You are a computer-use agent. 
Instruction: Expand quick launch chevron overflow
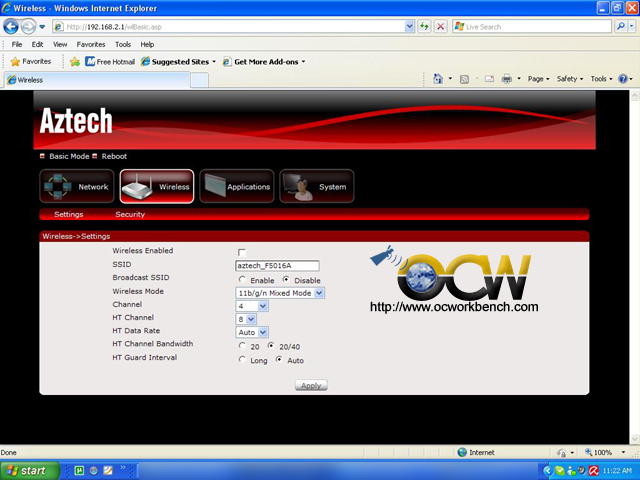click(122, 468)
